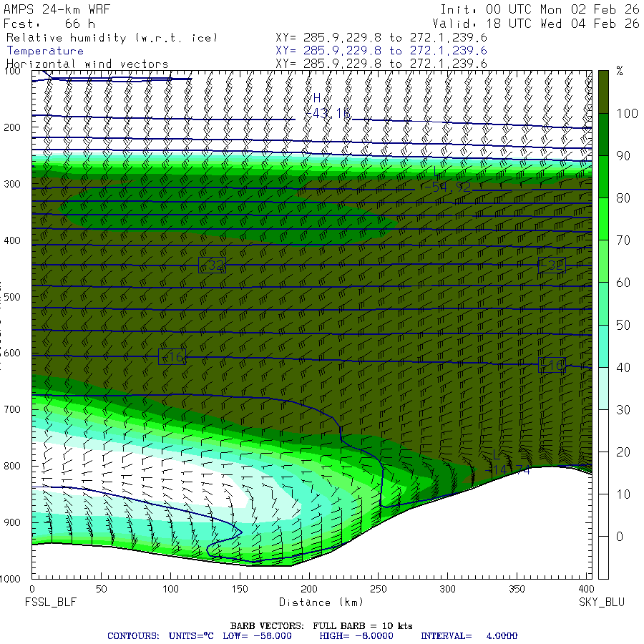Click the right -32 contour label box
644x644 pixels.
(552, 265)
